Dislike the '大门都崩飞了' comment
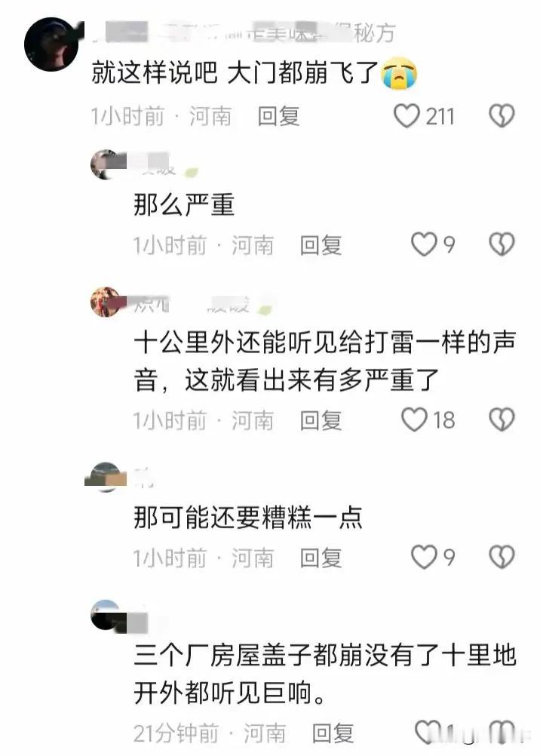 tap(502, 116)
